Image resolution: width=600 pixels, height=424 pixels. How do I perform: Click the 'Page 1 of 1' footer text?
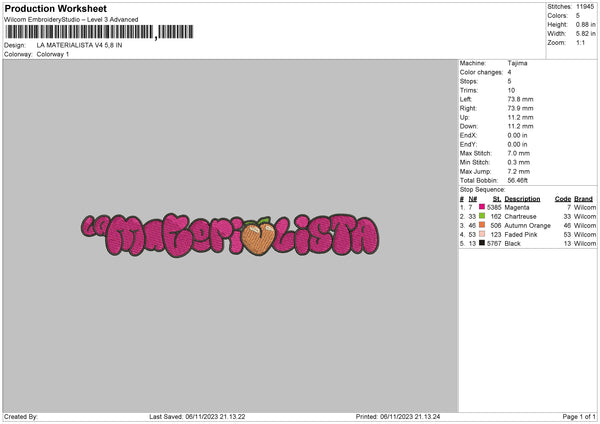click(x=579, y=417)
